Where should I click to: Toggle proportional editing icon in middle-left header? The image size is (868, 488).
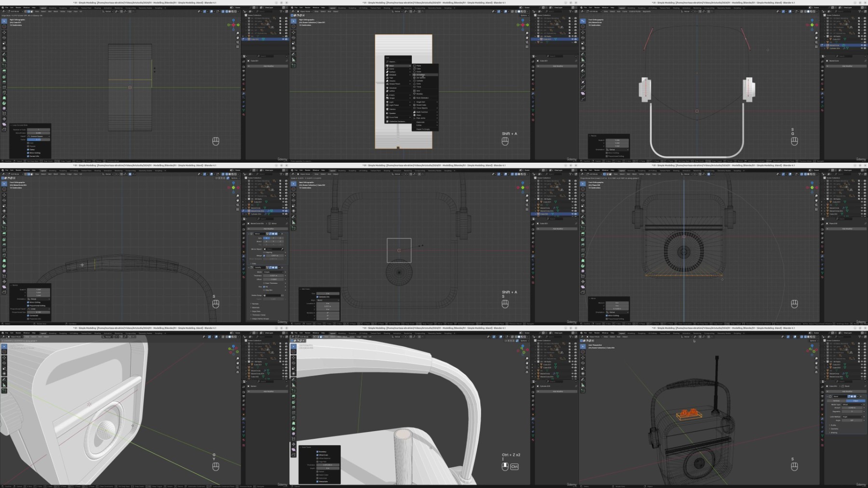click(x=130, y=174)
